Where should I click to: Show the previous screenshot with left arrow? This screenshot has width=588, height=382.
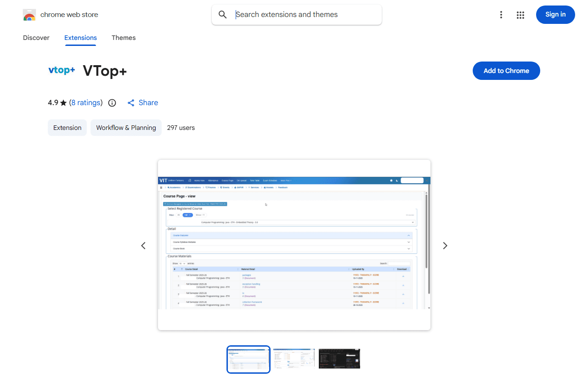point(143,246)
